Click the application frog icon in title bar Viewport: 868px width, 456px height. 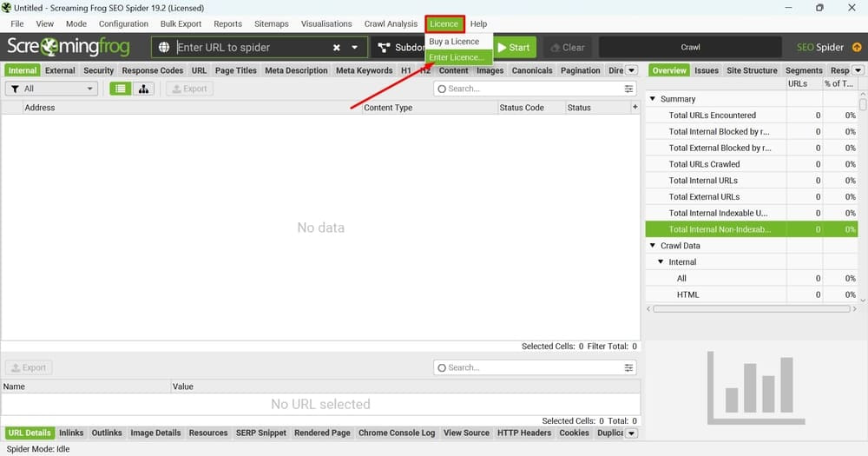[x=7, y=8]
